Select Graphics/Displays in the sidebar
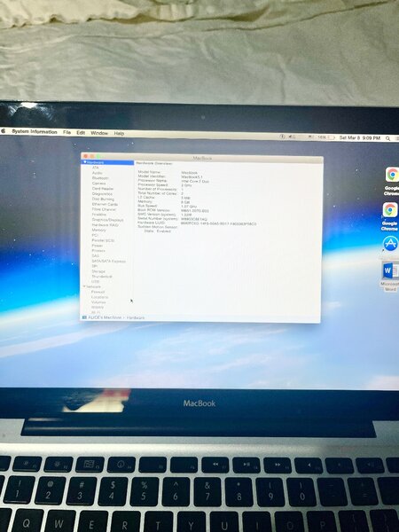The height and width of the screenshot is (532, 399). click(107, 220)
